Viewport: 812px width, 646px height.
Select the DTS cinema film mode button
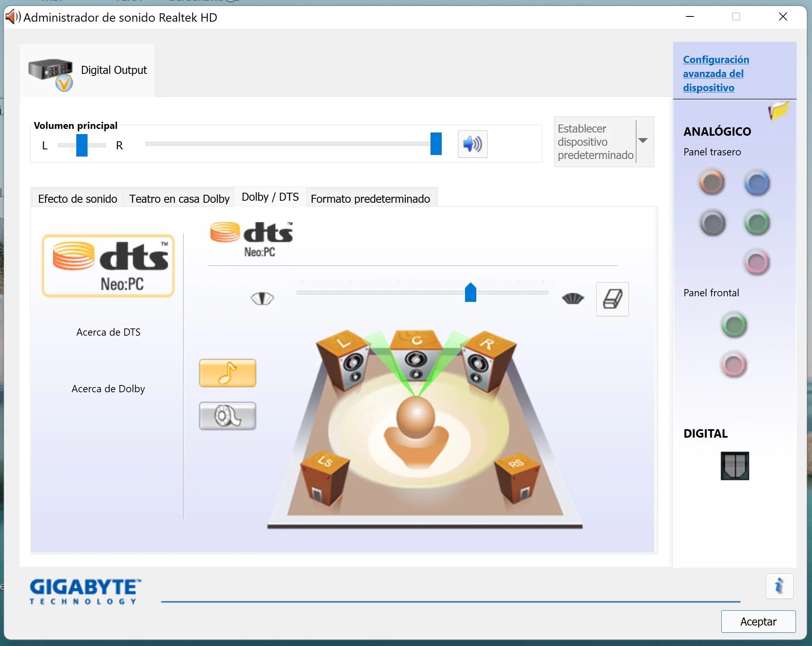pos(227,416)
